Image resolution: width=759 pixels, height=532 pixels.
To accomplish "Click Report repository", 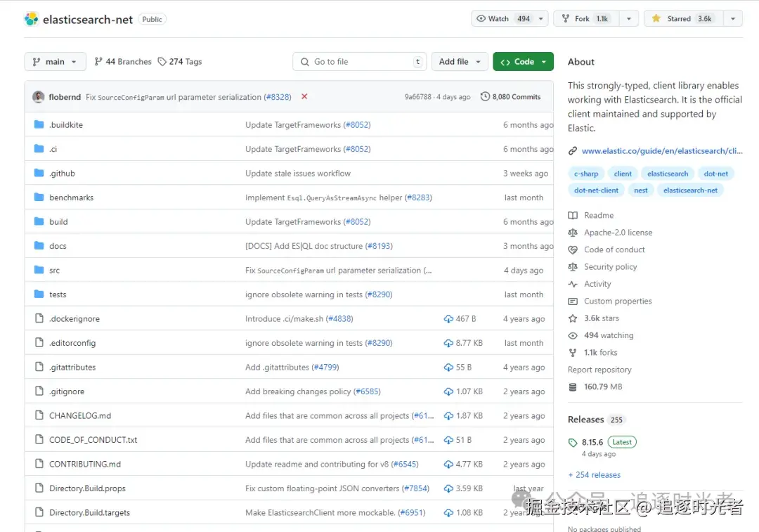I will tap(599, 370).
